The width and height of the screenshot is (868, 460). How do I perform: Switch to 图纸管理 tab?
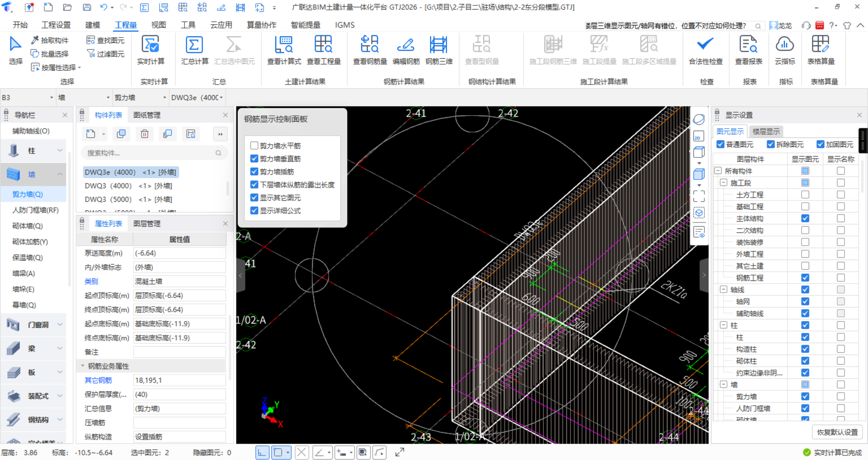[147, 115]
